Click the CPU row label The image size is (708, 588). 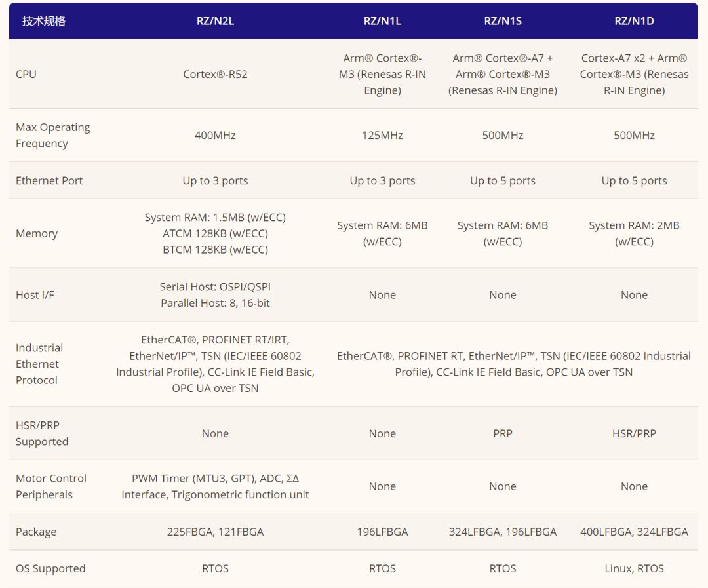[26, 74]
